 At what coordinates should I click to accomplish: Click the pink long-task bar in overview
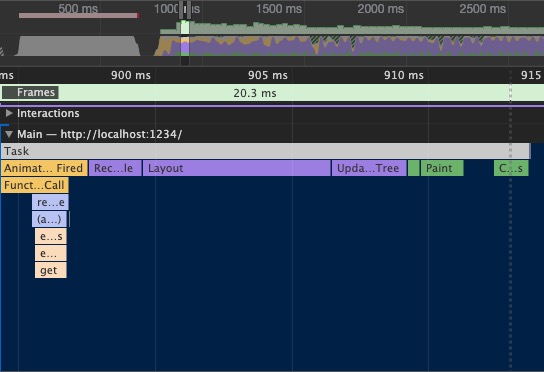[79, 16]
